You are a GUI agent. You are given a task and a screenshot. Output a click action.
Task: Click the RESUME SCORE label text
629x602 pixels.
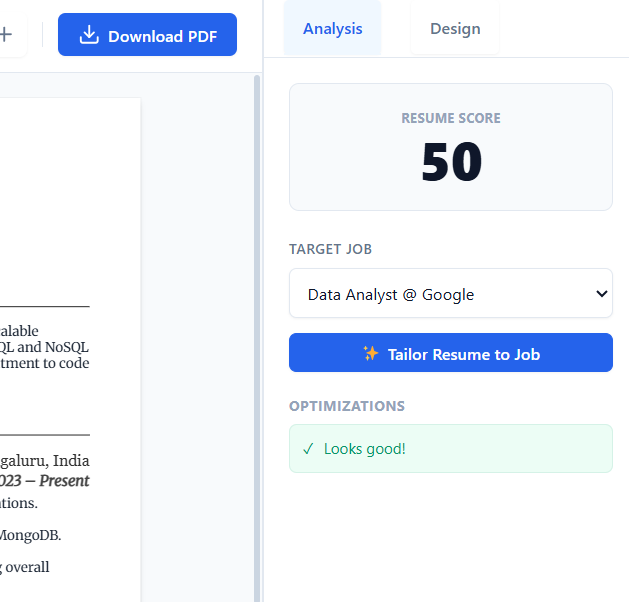pyautogui.click(x=450, y=118)
